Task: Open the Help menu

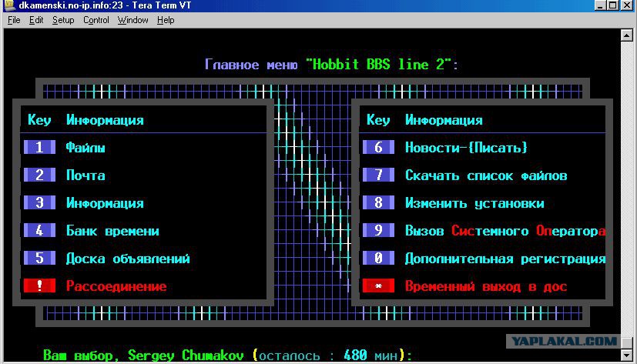Action: [x=166, y=20]
